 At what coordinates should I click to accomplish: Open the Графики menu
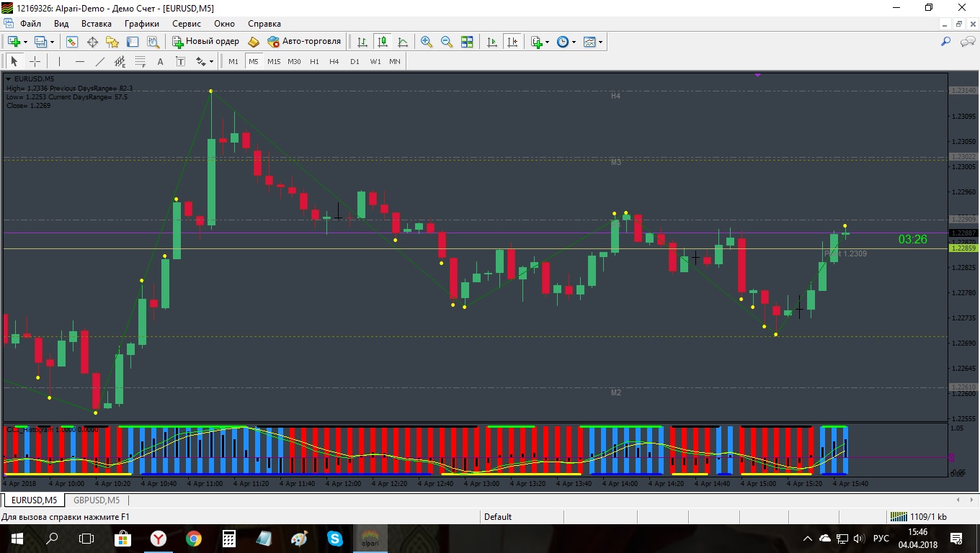click(x=142, y=24)
